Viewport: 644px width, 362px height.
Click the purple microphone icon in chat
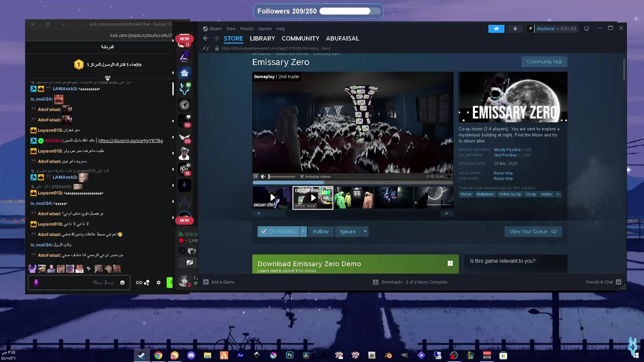point(36,283)
